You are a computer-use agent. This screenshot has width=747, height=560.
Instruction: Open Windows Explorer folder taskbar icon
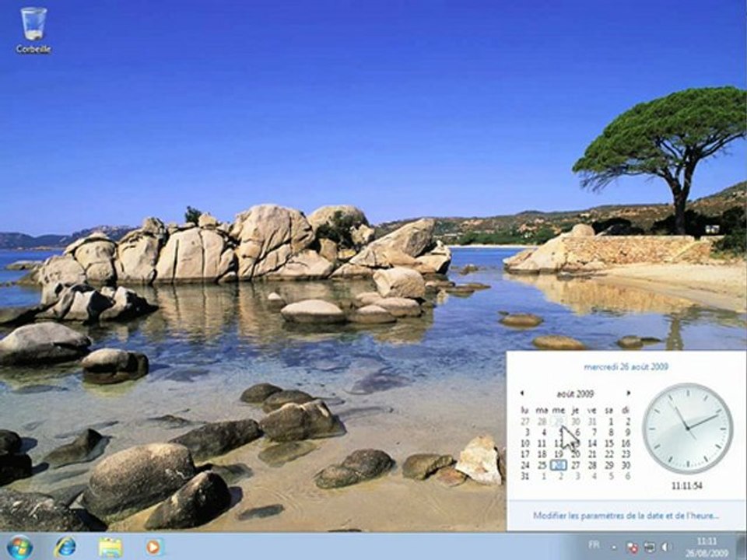(x=110, y=548)
